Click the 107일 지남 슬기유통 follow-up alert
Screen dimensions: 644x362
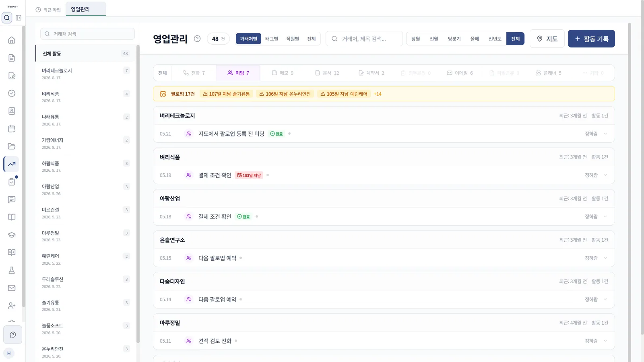(x=226, y=94)
